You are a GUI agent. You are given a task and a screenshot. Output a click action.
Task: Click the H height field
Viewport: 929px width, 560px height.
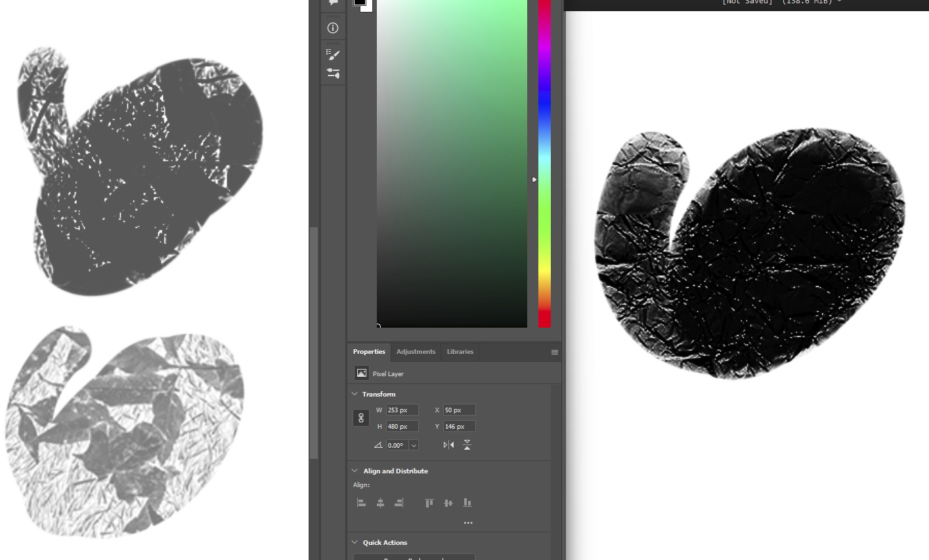[402, 426]
